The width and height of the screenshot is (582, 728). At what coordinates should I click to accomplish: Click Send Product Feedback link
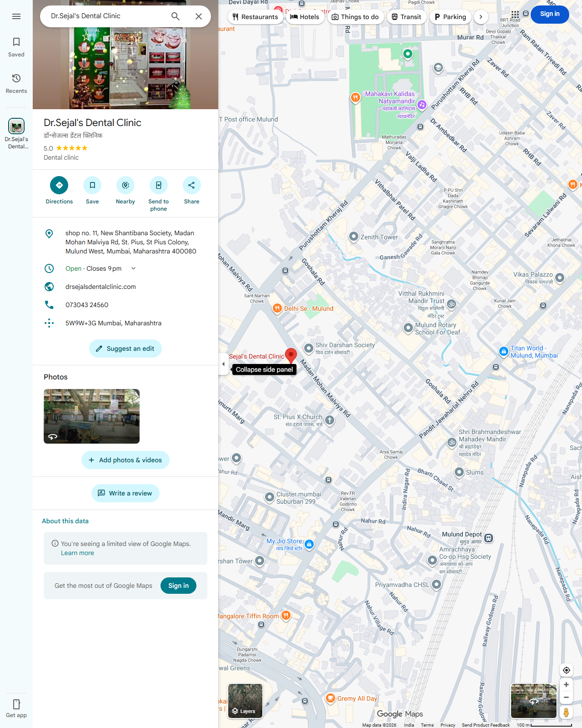point(486,725)
